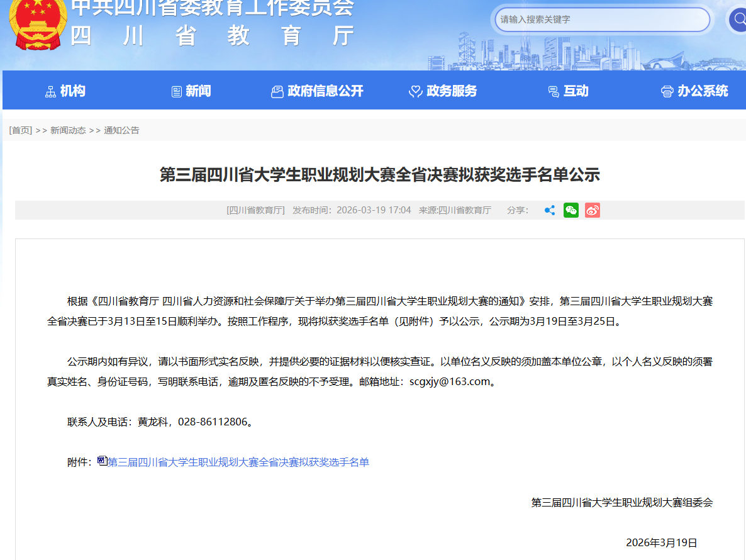Open the 互动 navigation menu
This screenshot has height=560, width=746.
(x=576, y=91)
